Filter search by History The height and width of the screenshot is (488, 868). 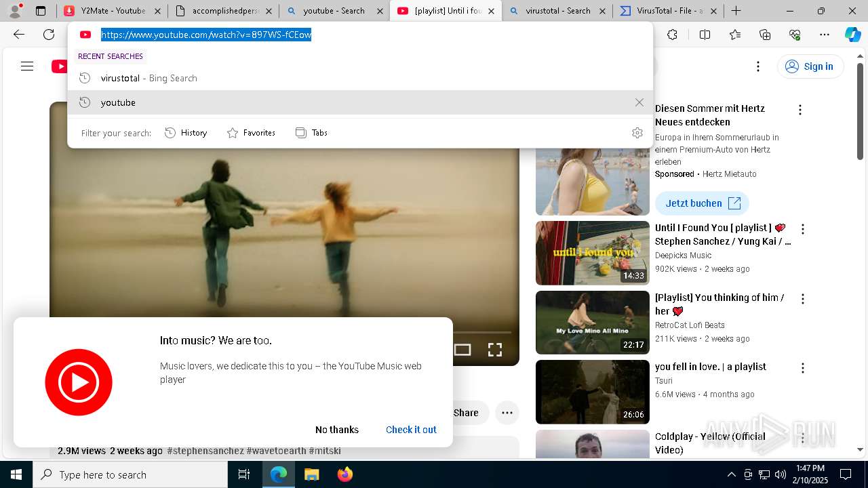click(186, 133)
